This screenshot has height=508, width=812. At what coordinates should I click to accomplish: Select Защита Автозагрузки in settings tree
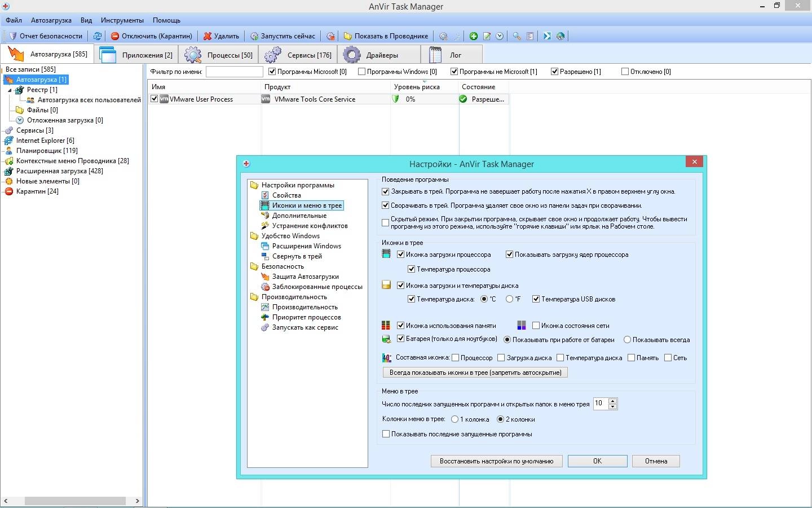(305, 277)
